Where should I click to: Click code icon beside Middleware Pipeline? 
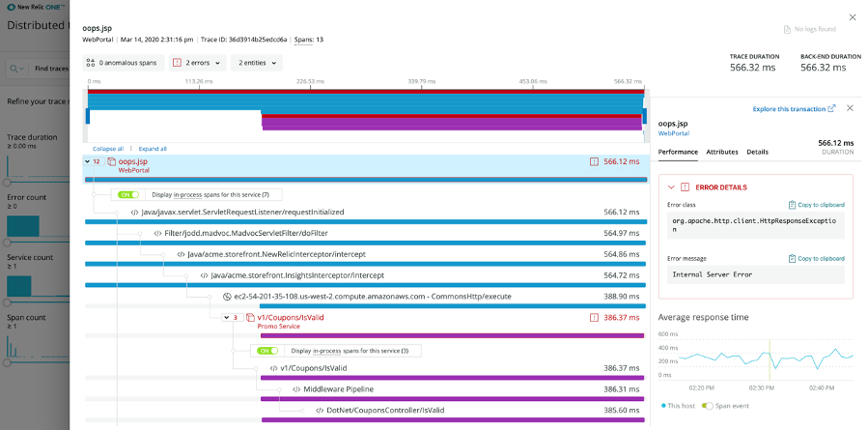pyautogui.click(x=296, y=389)
